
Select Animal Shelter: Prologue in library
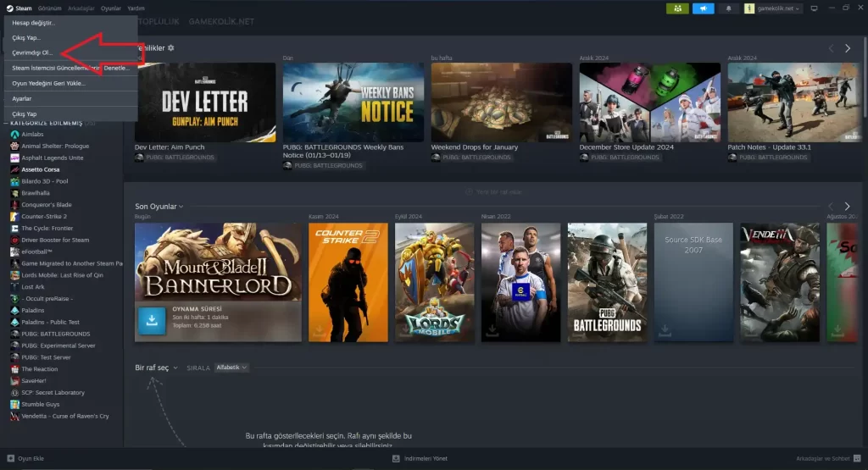point(55,146)
